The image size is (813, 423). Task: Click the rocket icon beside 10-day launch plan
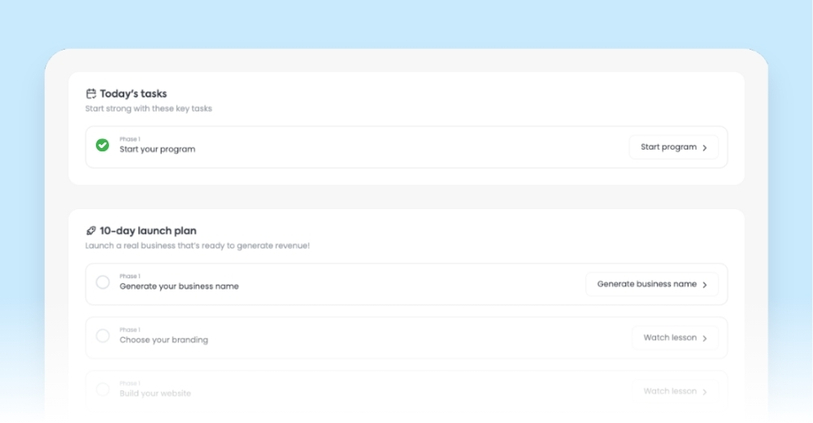pos(91,231)
